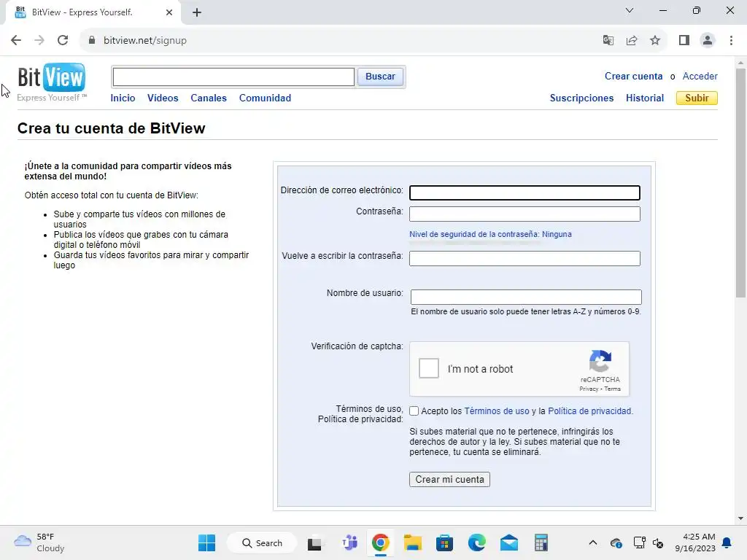747x560 pixels.
Task: Click the OneDrive cloud tray icon
Action: pos(616,542)
